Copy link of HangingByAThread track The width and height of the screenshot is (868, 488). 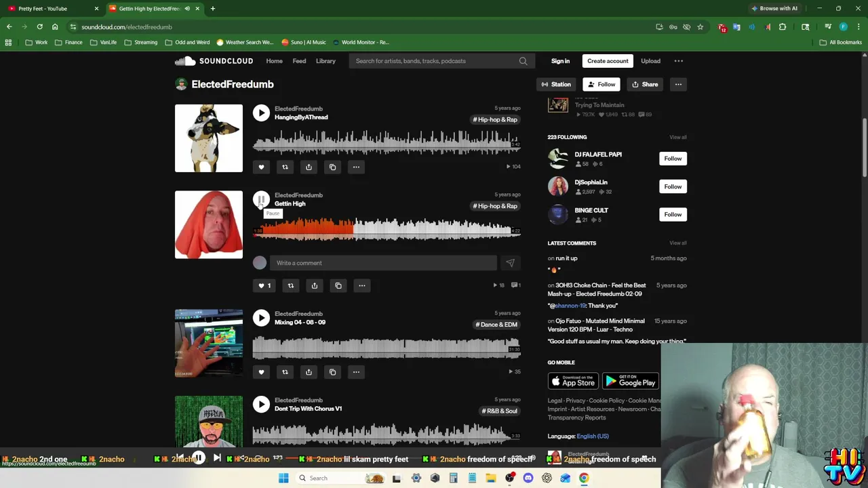point(332,167)
